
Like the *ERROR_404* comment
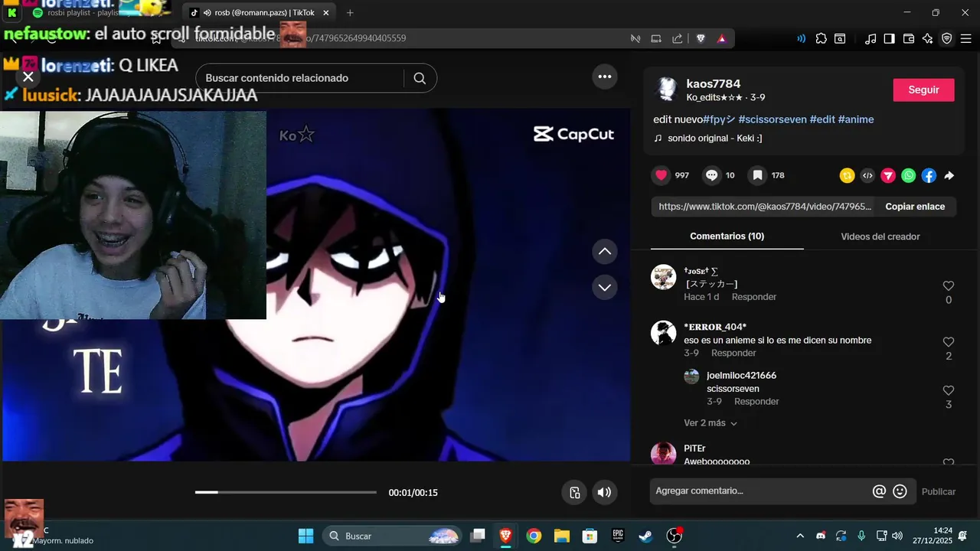[949, 342]
